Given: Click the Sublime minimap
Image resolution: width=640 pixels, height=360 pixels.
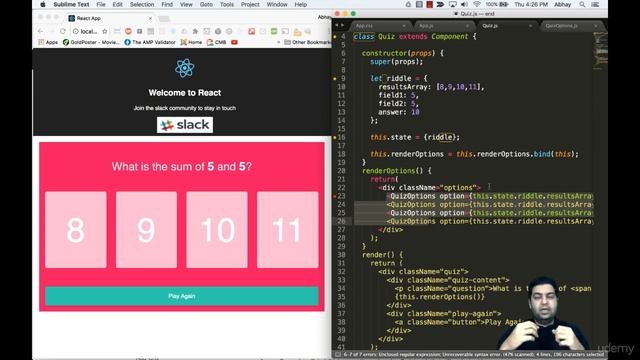Looking at the screenshot, I should (x=600, y=51).
